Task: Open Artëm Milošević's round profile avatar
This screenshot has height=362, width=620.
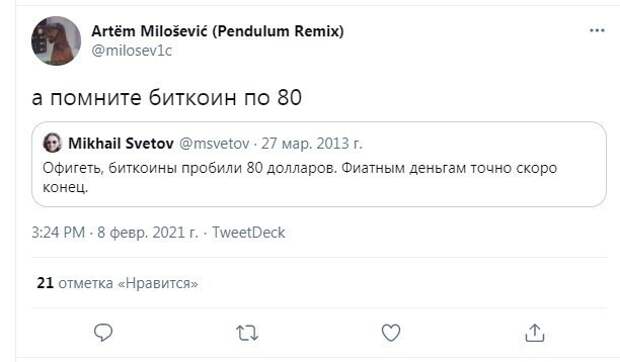Action: tap(56, 41)
